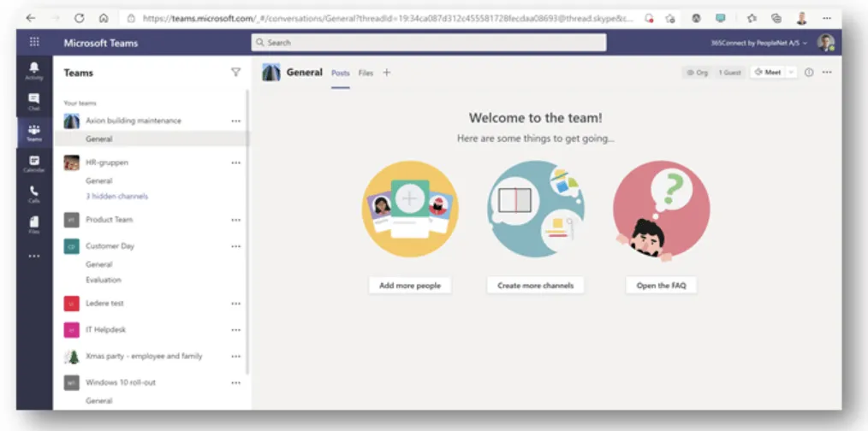
Task: Open more options for Ledere test
Action: point(235,304)
